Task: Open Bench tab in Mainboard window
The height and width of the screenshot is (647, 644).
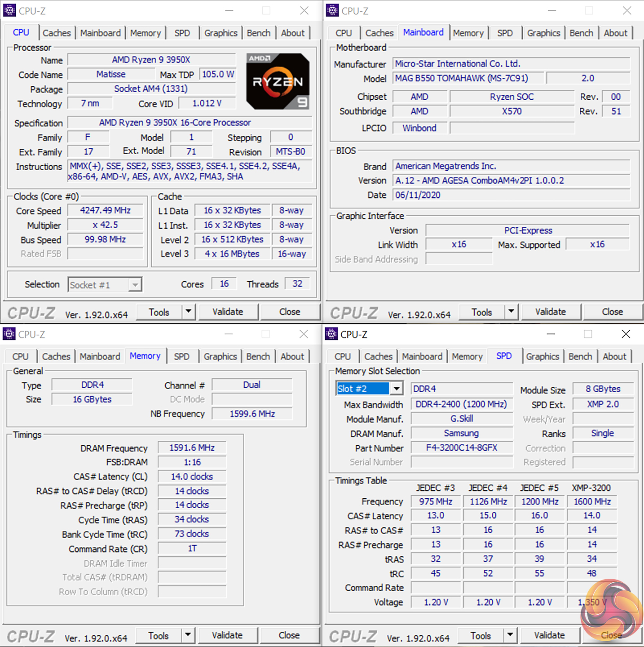Action: [x=582, y=33]
